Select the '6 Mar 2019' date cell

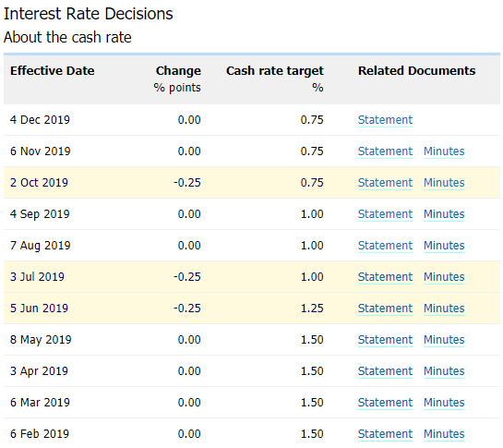click(40, 403)
